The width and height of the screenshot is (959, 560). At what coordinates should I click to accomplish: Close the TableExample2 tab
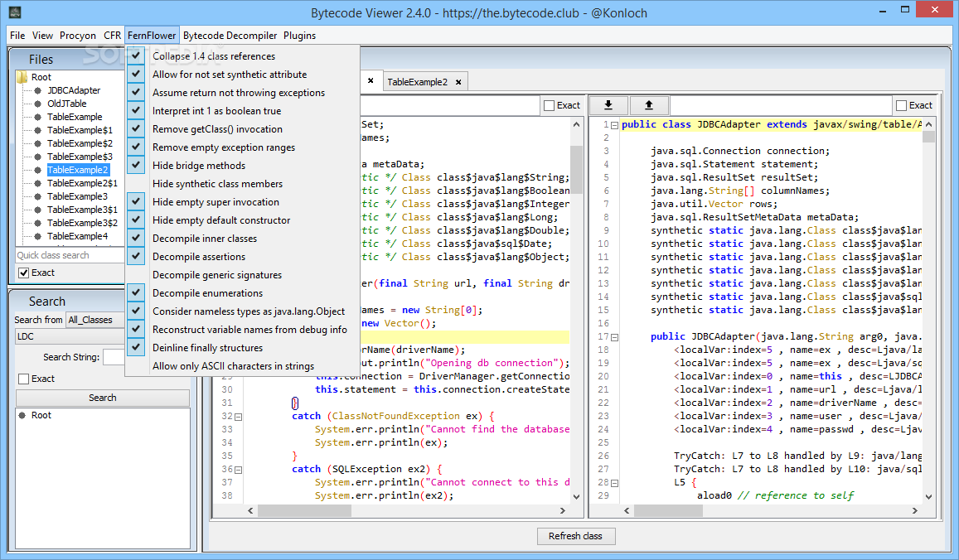pyautogui.click(x=458, y=82)
